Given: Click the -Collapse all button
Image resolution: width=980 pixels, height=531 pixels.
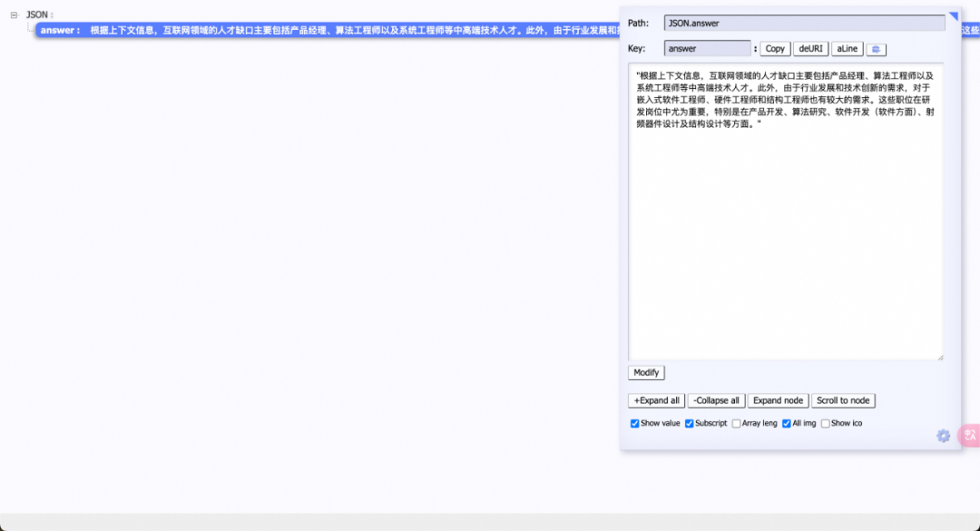Looking at the screenshot, I should 716,400.
